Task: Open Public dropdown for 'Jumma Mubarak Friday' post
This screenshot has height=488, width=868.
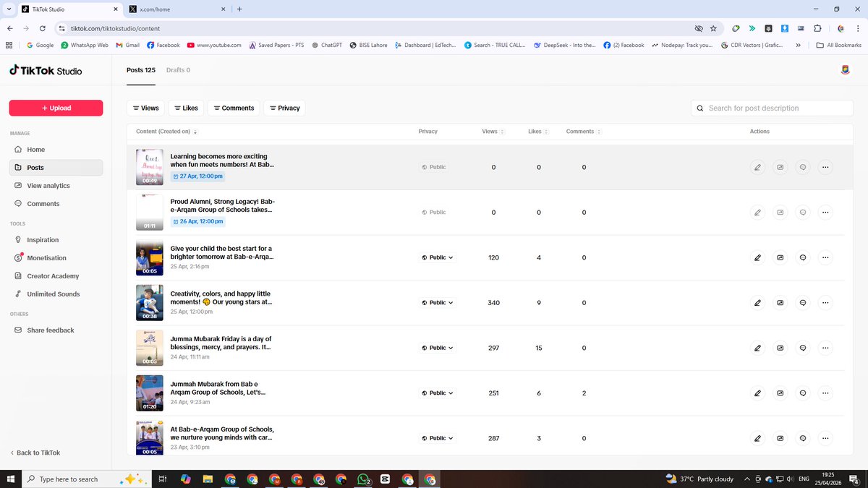Action: 438,348
